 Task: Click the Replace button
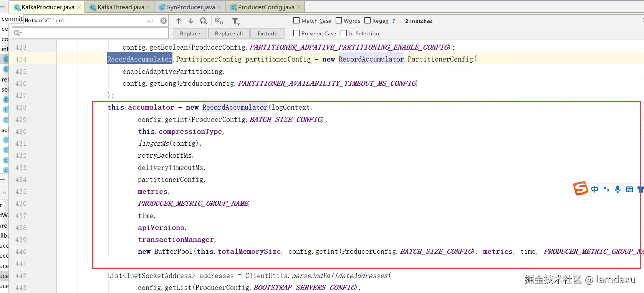190,33
